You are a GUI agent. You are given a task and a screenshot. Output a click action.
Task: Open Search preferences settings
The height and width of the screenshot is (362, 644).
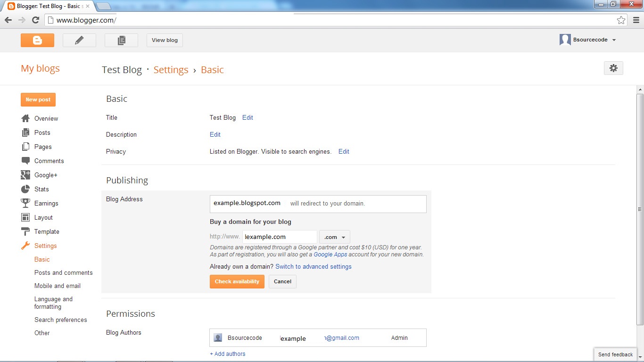tap(61, 320)
